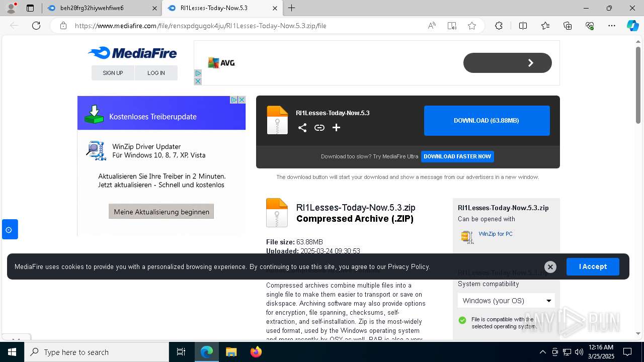Open the notification center icon
This screenshot has height=362, width=644.
point(627,352)
